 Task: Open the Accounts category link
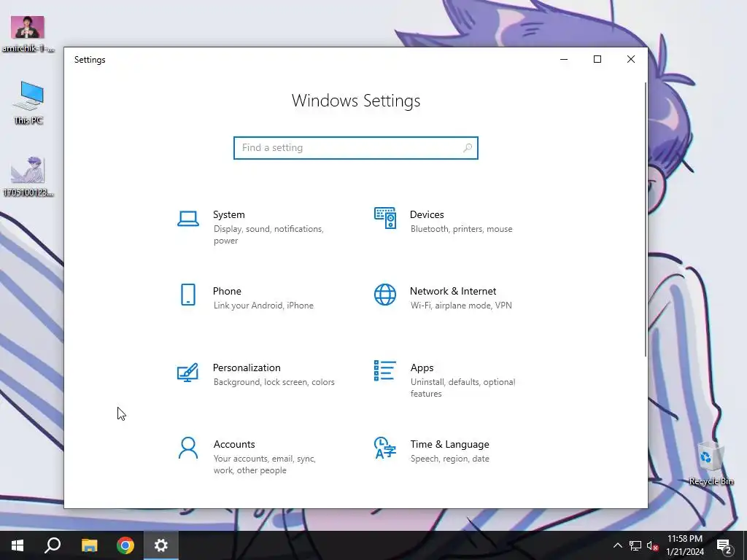(234, 444)
